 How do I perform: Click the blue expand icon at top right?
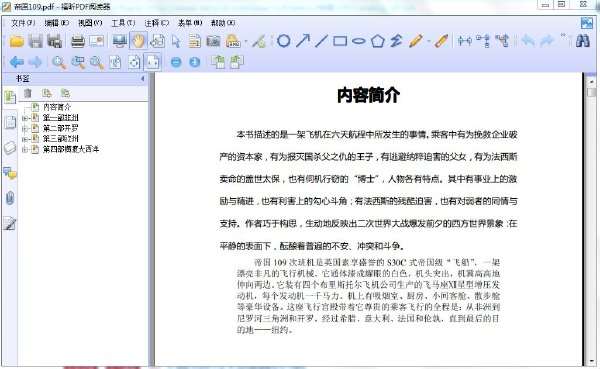click(x=587, y=23)
